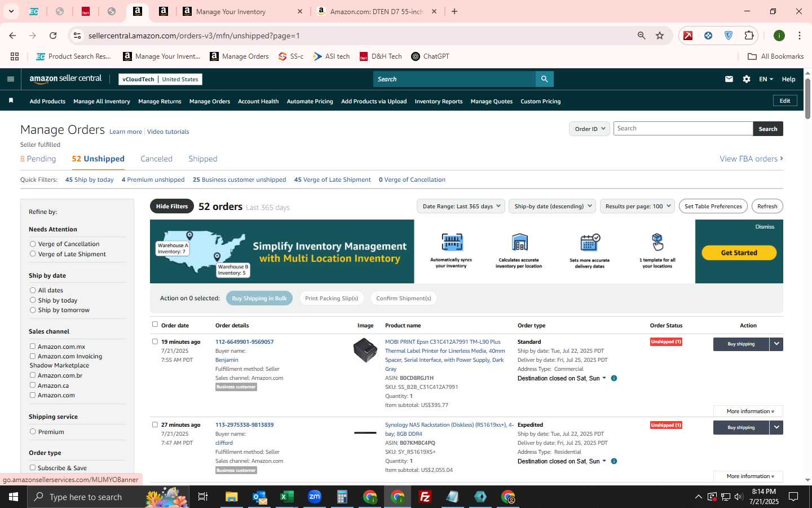
Task: Check the Amazon.com.mx sales channel box
Action: [33, 346]
